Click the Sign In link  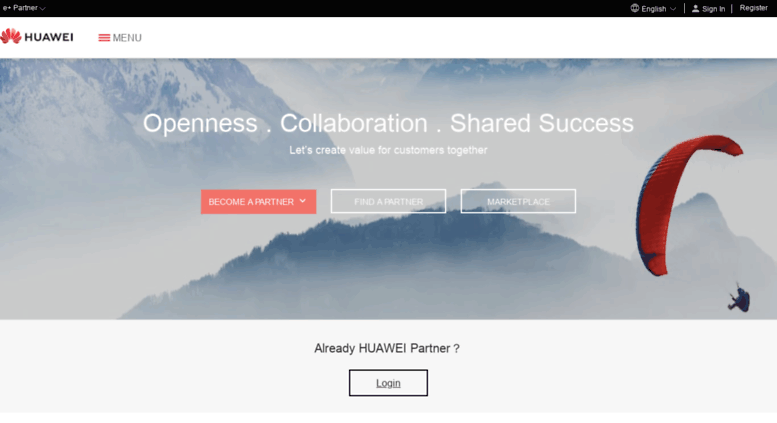(713, 9)
